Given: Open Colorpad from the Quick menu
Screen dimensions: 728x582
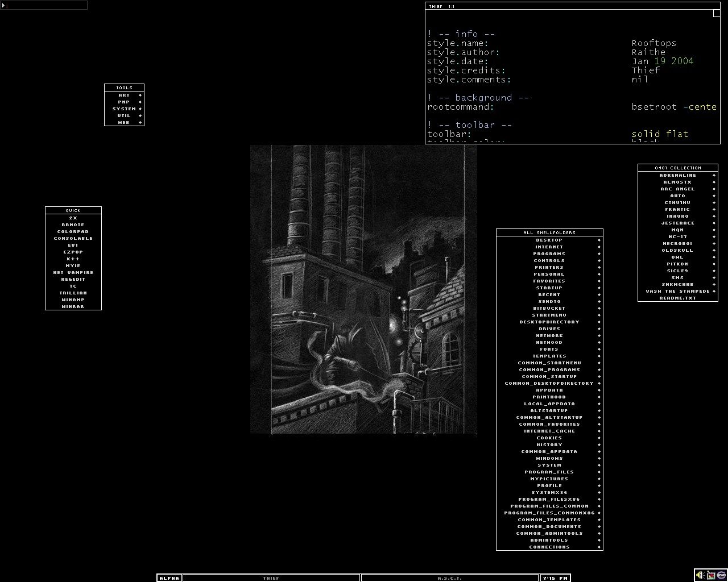Looking at the screenshot, I should coord(73,232).
